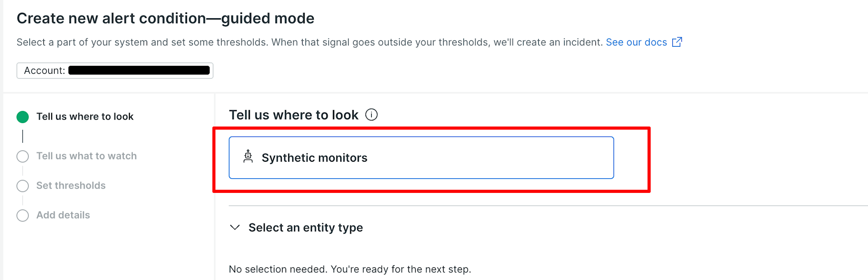The image size is (868, 280).
Task: Open the See our docs link
Action: [x=636, y=42]
